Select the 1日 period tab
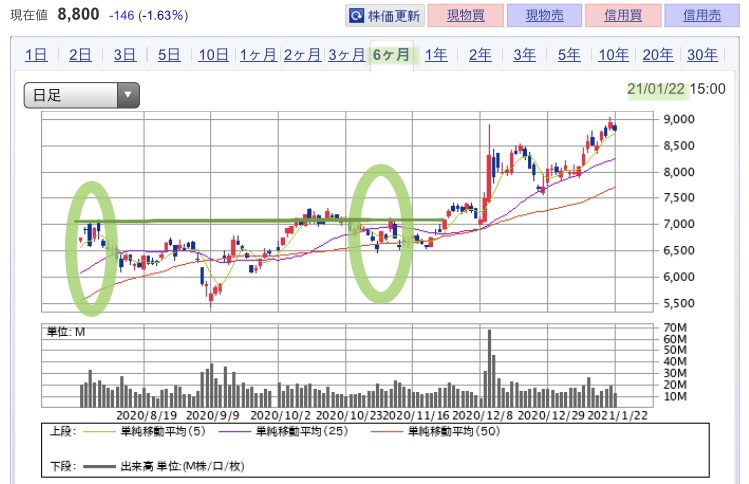This screenshot has height=484, width=749. (x=36, y=55)
